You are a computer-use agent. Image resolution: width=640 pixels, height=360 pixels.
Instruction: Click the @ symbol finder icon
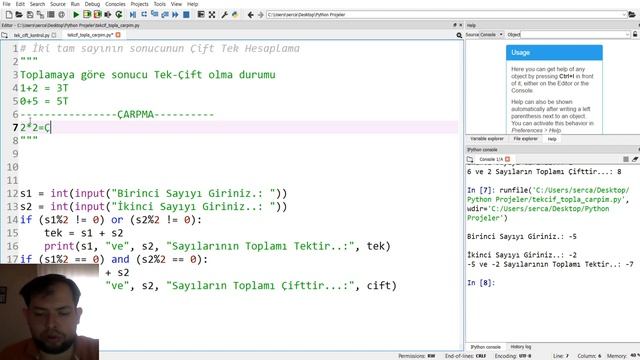61,15
